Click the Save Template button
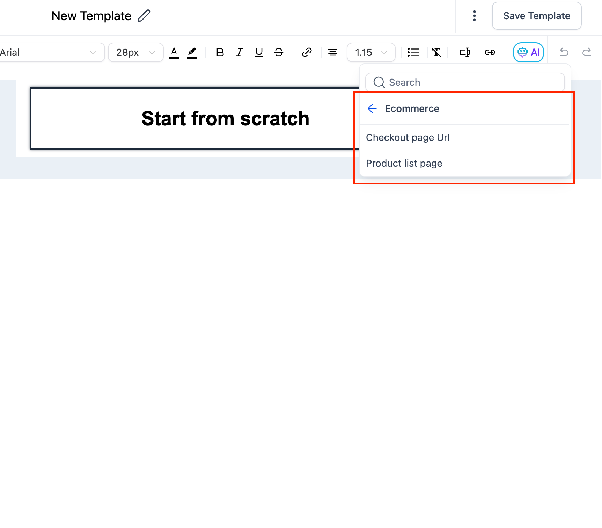This screenshot has width=602, height=528. click(537, 16)
